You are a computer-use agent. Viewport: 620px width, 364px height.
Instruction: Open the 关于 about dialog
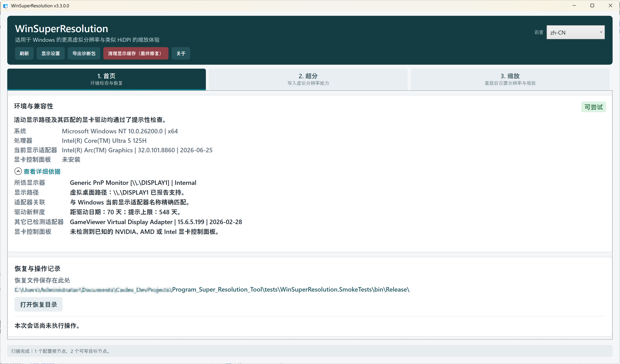181,53
